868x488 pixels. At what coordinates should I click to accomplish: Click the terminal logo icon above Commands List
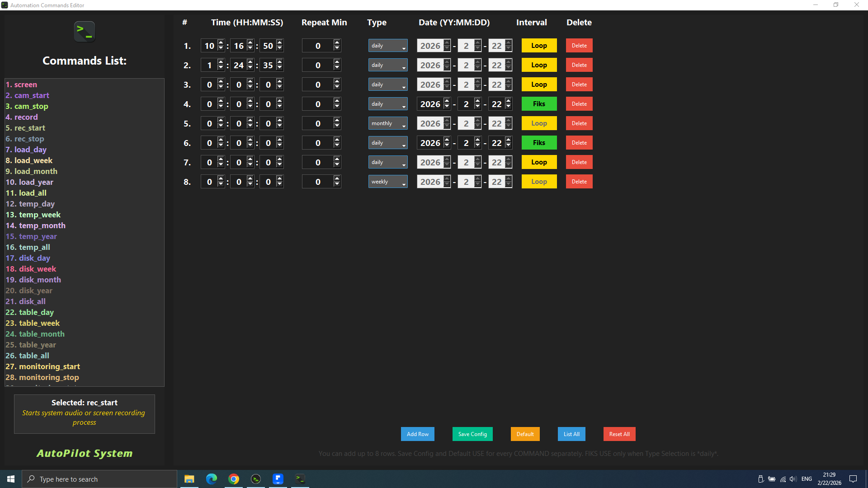tap(85, 32)
